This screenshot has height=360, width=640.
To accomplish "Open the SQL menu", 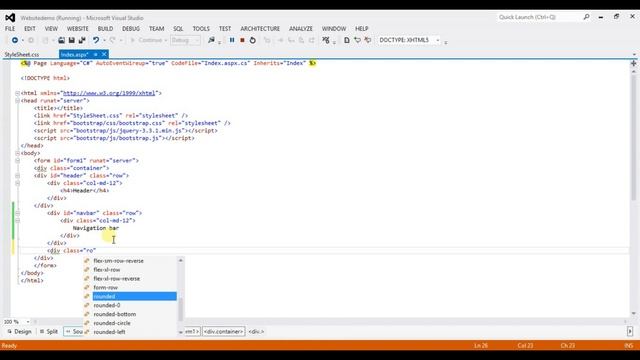I will point(178,29).
